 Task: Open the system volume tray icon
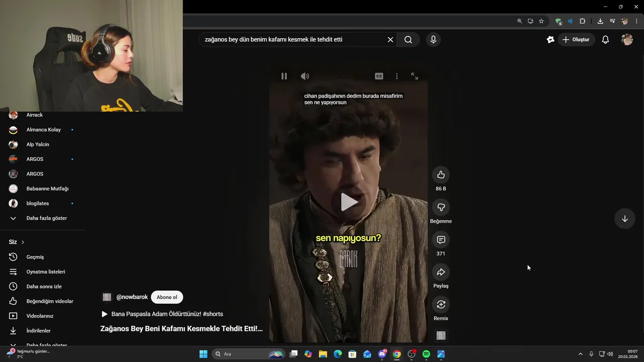(610, 354)
